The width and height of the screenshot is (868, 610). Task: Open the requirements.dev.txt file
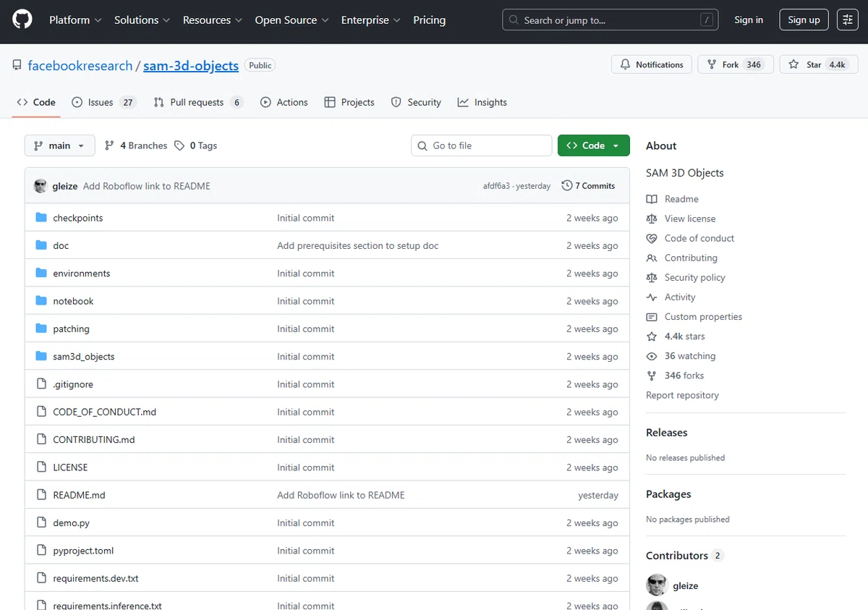click(x=95, y=578)
